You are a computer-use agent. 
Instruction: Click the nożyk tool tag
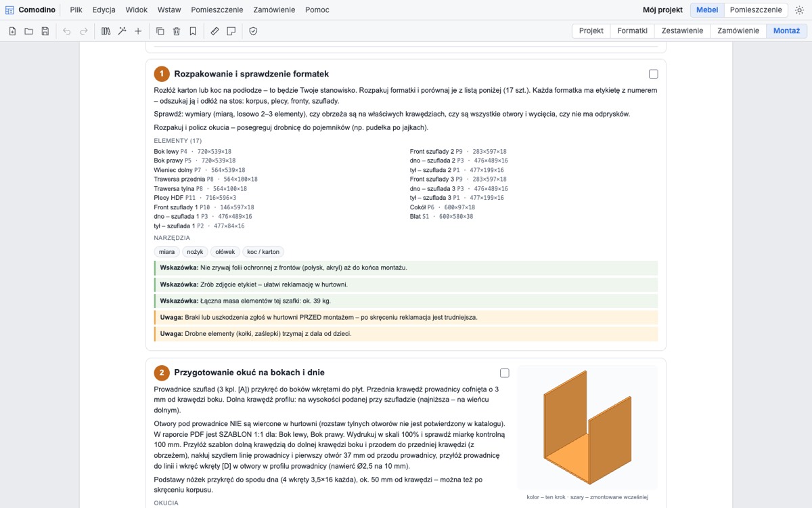point(195,252)
